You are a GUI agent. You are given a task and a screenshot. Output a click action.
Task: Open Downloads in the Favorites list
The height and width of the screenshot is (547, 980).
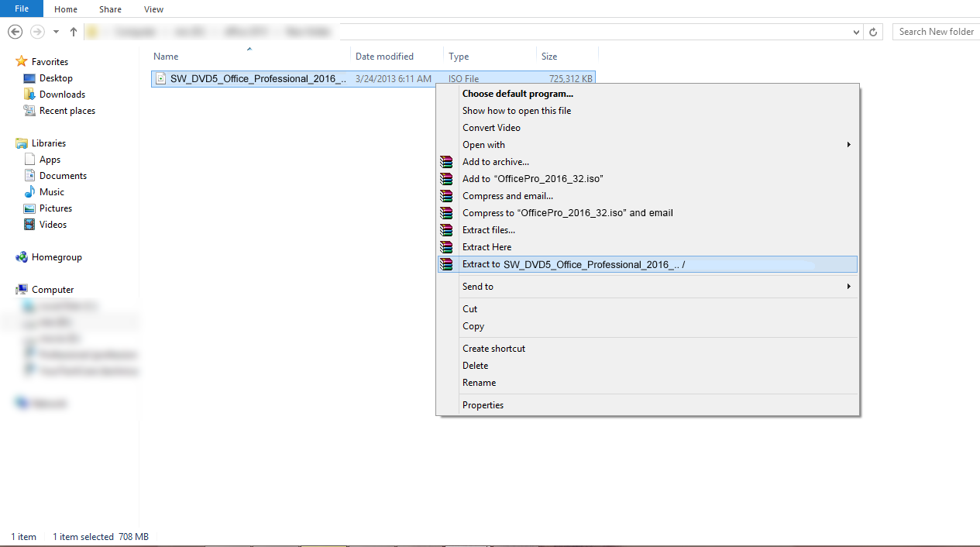coord(62,95)
